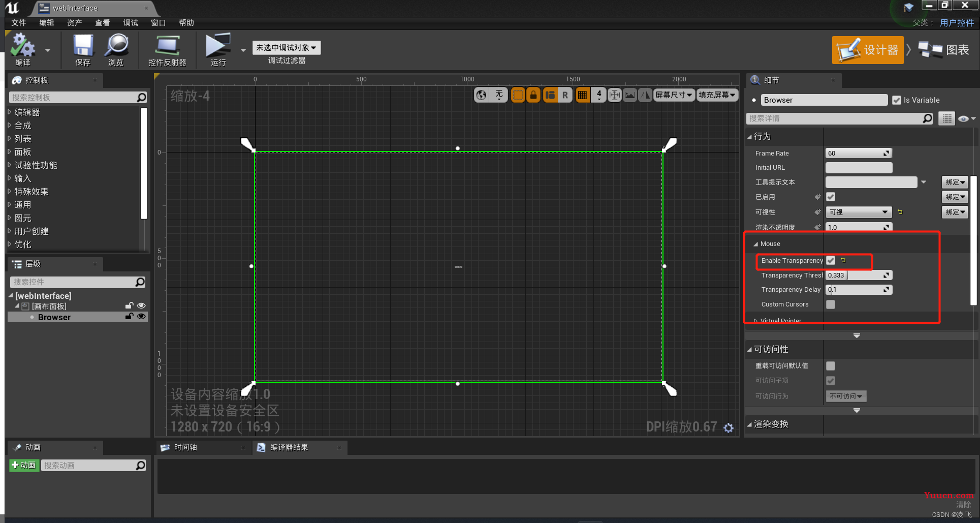The height and width of the screenshot is (523, 980).
Task: Click the image preview icon in viewport toolbar
Action: [630, 95]
